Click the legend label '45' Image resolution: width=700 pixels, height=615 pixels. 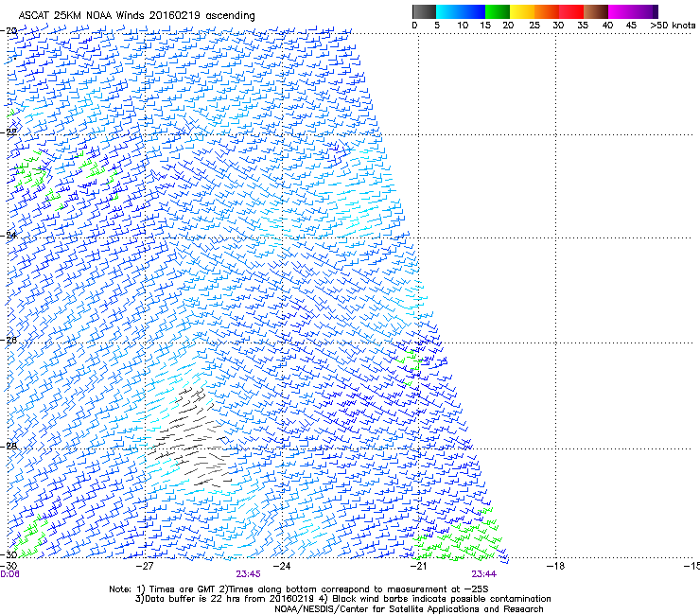pyautogui.click(x=631, y=26)
